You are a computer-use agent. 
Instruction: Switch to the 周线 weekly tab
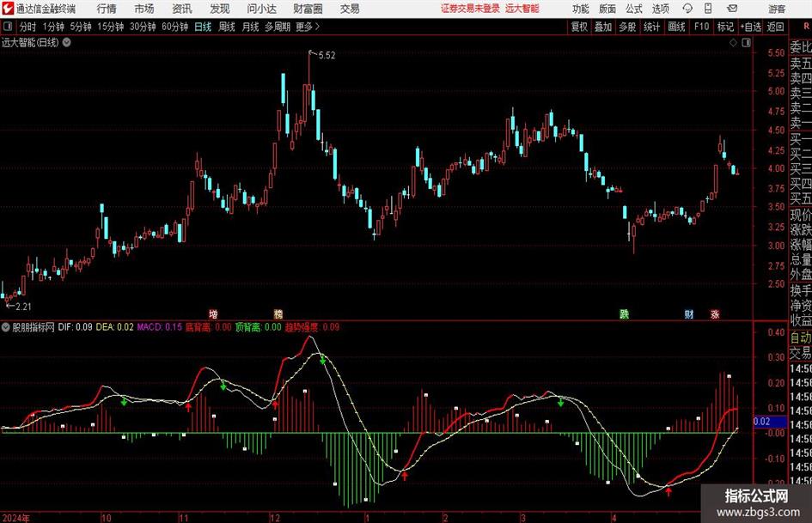(227, 27)
